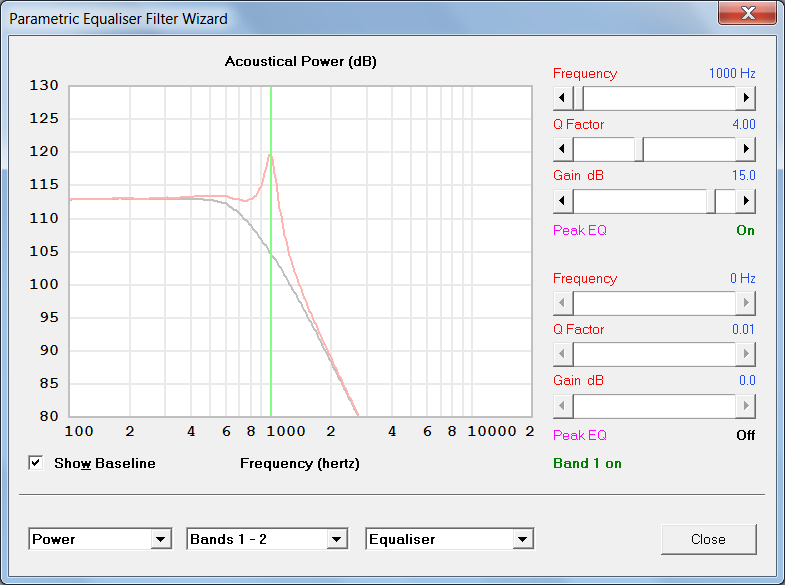Screen dimensions: 785x585
Task: Click Band 1 Frequency slider thumb
Action: 578,98
